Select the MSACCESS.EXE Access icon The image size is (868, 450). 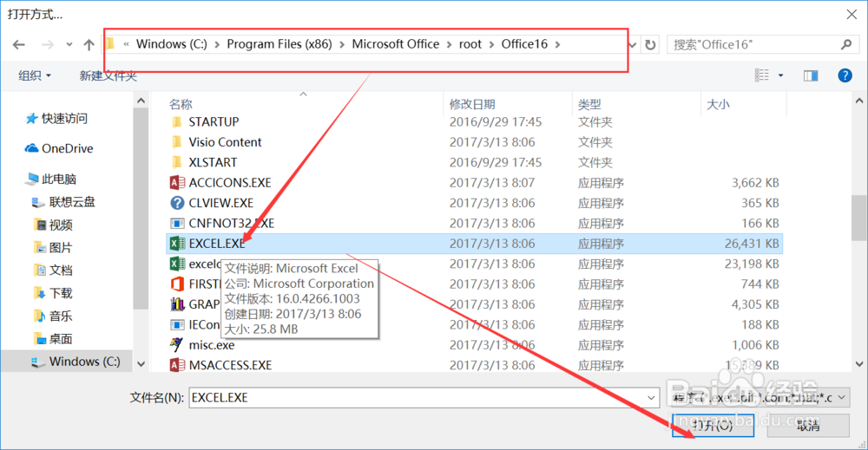coord(177,365)
